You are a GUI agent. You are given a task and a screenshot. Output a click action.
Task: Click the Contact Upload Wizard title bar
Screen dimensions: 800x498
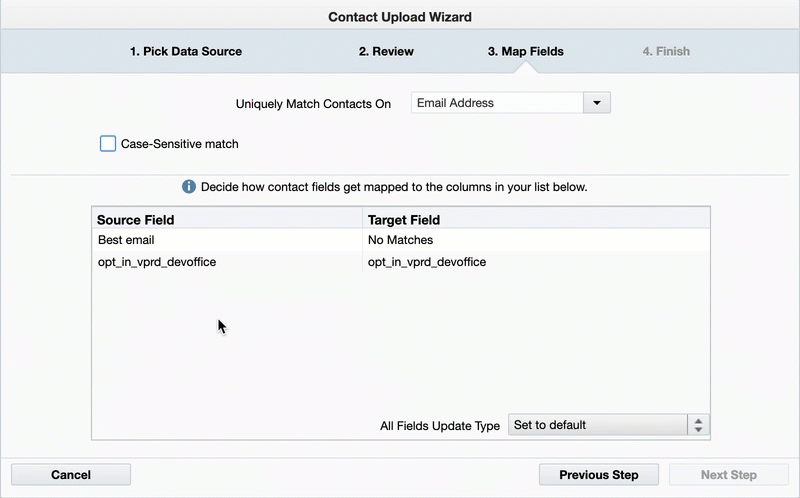(x=400, y=16)
